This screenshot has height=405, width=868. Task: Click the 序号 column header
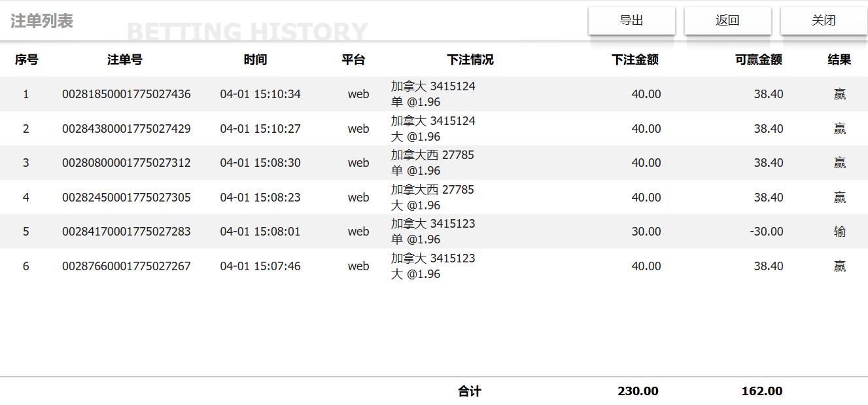click(26, 60)
